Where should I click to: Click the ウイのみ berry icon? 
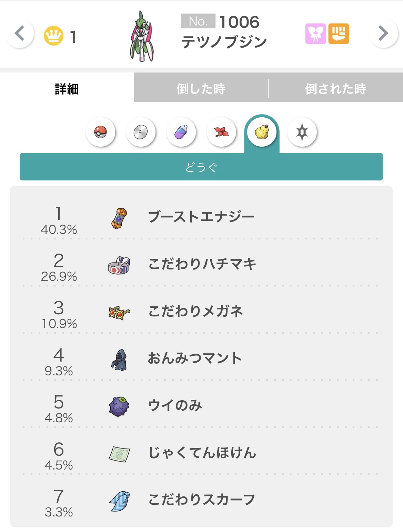coord(119,406)
